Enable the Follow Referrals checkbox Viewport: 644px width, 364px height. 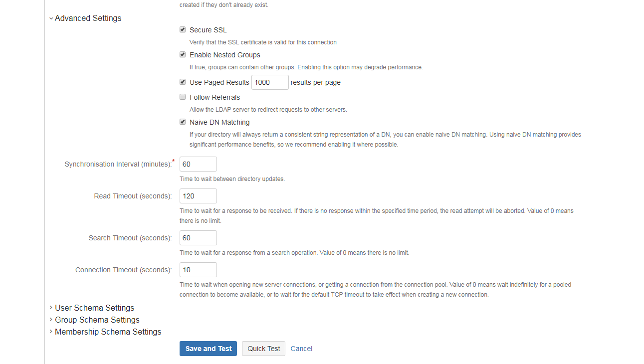click(x=183, y=97)
